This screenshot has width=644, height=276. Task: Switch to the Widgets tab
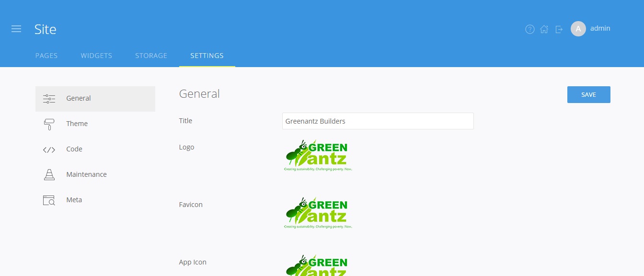point(96,56)
